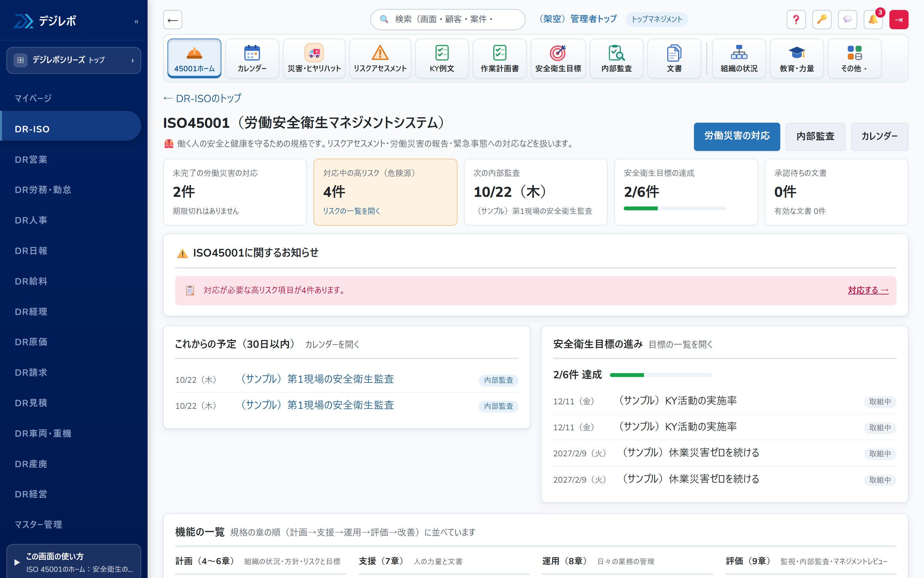Open the 45001ホーム helmet icon tab
This screenshot has width=924, height=578.
point(194,58)
